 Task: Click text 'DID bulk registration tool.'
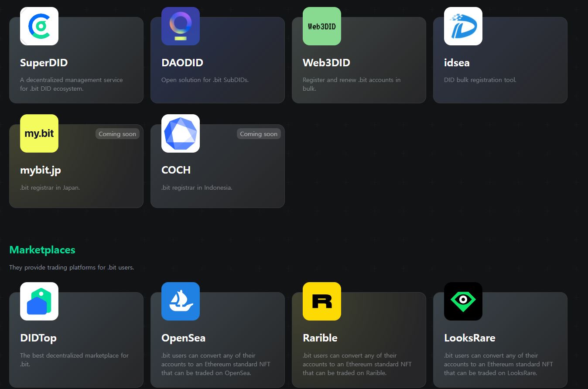480,80
